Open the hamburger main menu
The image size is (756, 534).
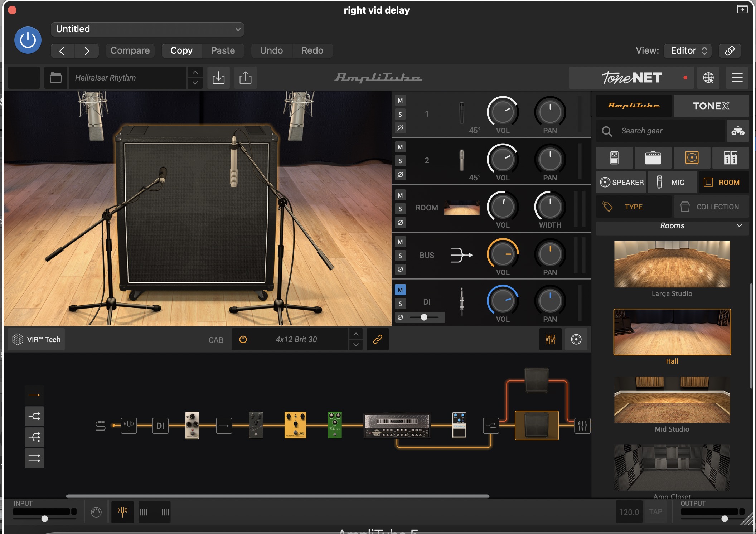coord(737,78)
